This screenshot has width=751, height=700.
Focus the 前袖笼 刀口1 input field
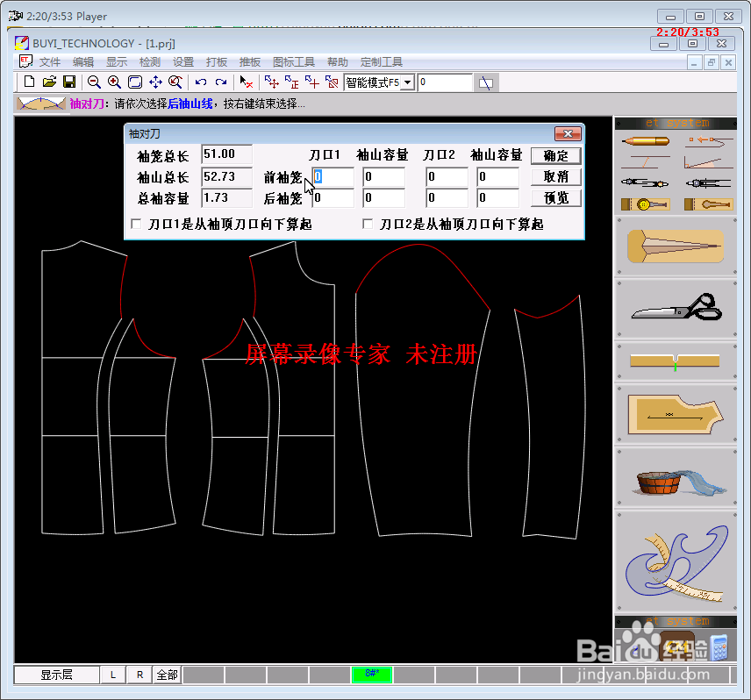coord(333,176)
